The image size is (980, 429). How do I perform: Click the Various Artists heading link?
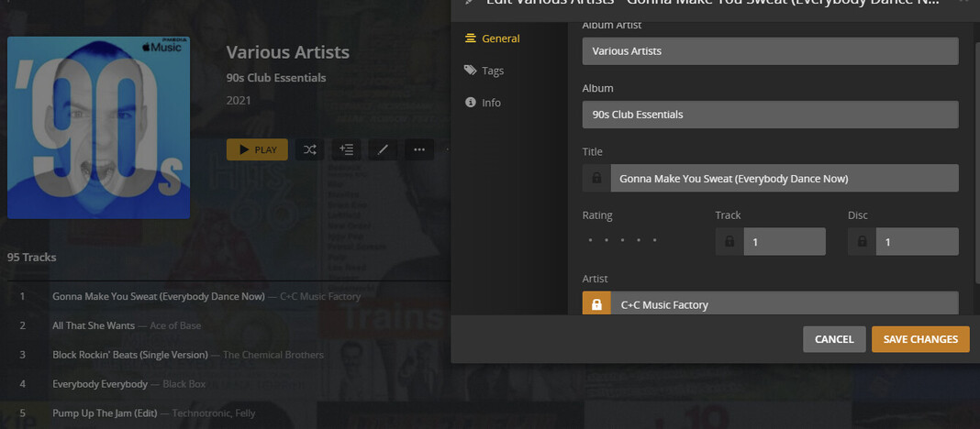[x=287, y=52]
